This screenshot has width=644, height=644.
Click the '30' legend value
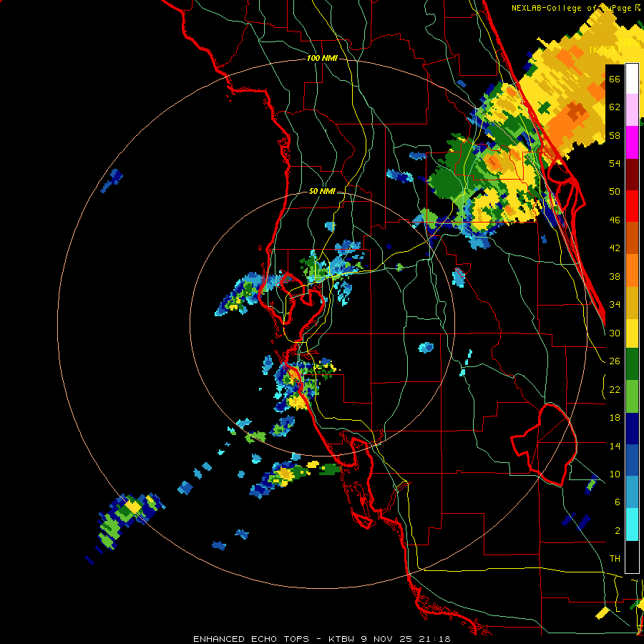[x=615, y=333]
